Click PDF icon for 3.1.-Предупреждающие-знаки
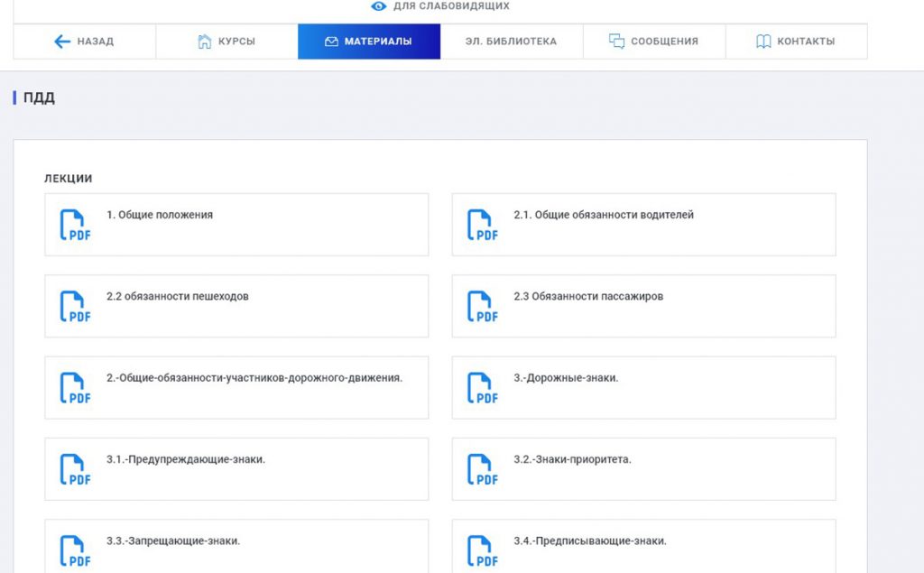Viewport: 924px width, 573px height. (x=74, y=469)
